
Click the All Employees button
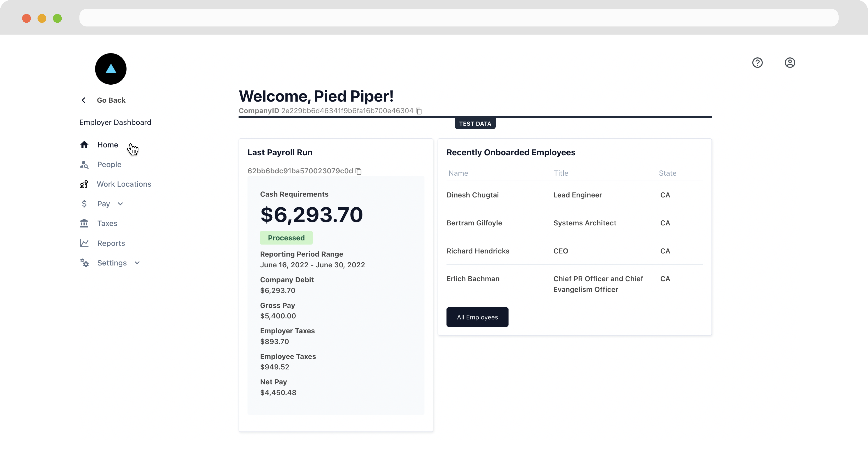pyautogui.click(x=477, y=317)
